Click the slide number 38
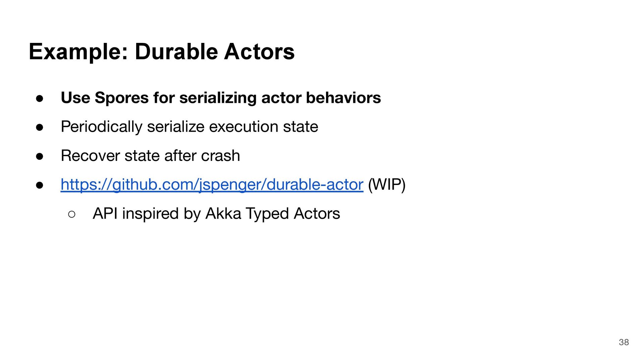 point(624,342)
